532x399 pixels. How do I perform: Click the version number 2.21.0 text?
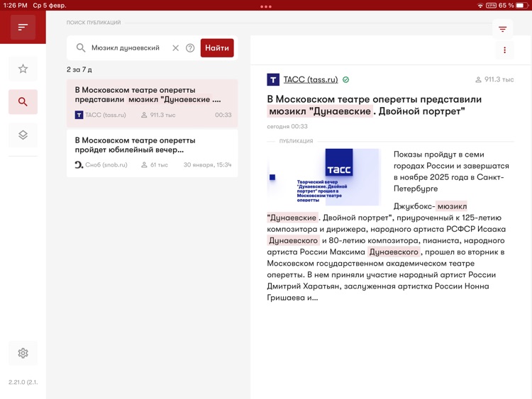pos(23,382)
